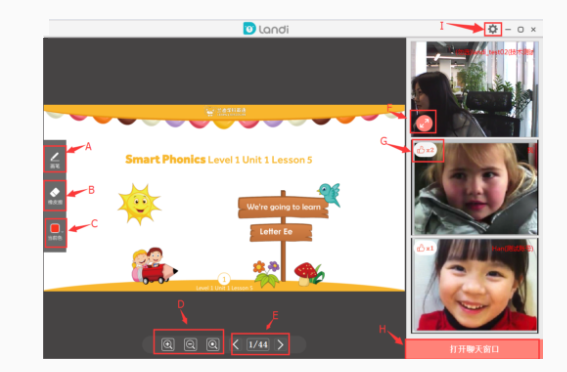The height and width of the screenshot is (372, 567).
Task: Maximize the Landi window
Action: pos(520,29)
